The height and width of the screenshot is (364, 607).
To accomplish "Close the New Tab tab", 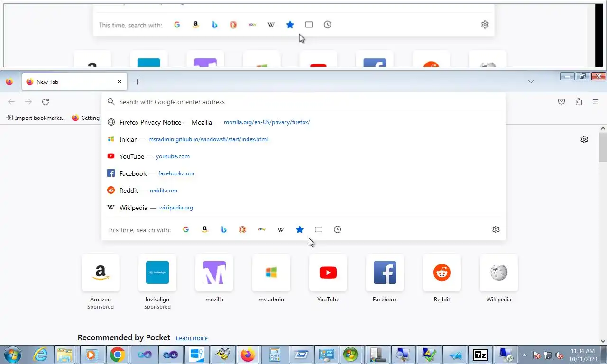I will (x=120, y=82).
